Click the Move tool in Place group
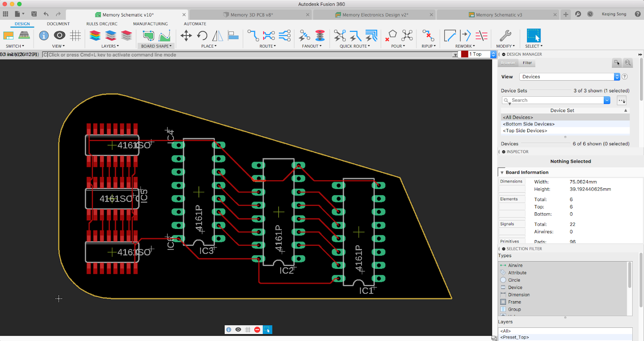 pos(186,36)
